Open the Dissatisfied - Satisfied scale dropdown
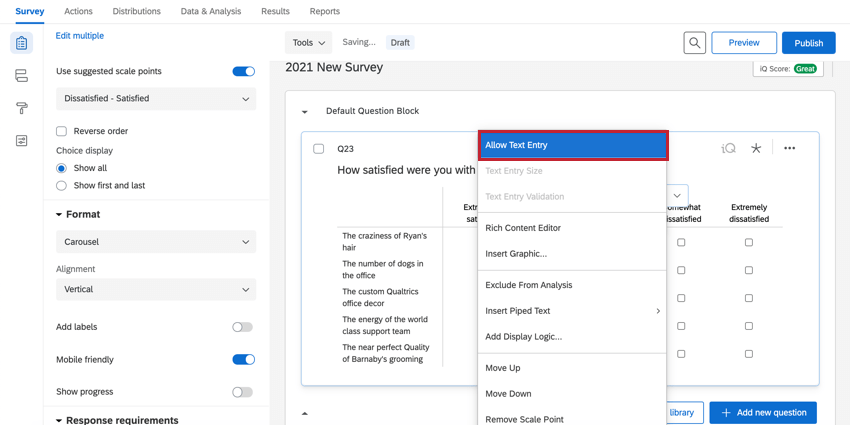Viewport: 850px width, 425px height. click(x=156, y=99)
